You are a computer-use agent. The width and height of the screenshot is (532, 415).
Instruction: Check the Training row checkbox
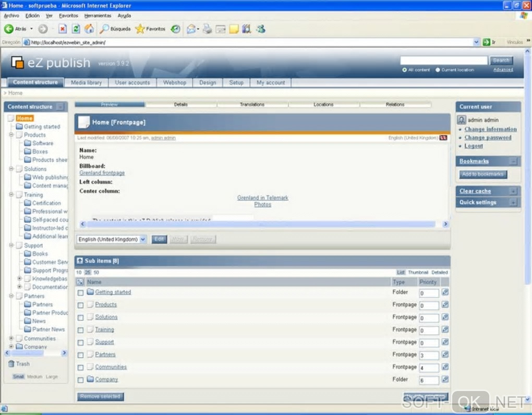point(80,330)
